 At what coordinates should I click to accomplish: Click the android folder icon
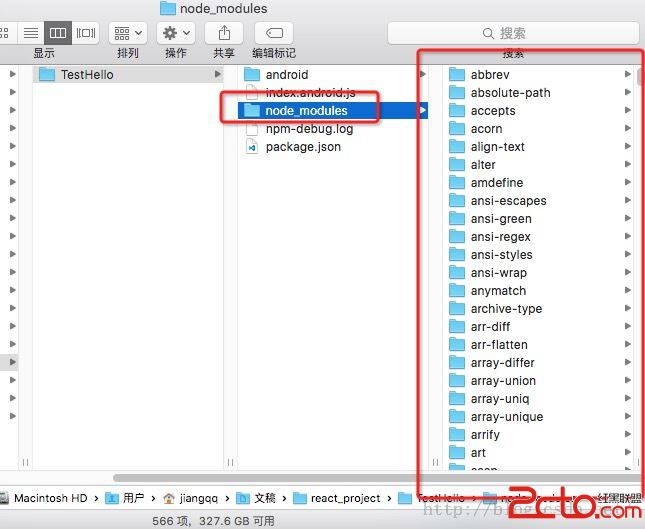coord(252,74)
